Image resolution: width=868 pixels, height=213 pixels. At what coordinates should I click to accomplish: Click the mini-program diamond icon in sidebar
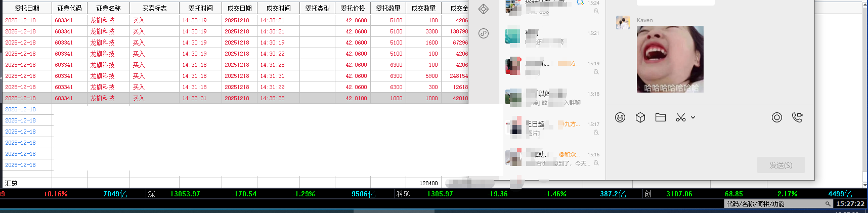(484, 9)
